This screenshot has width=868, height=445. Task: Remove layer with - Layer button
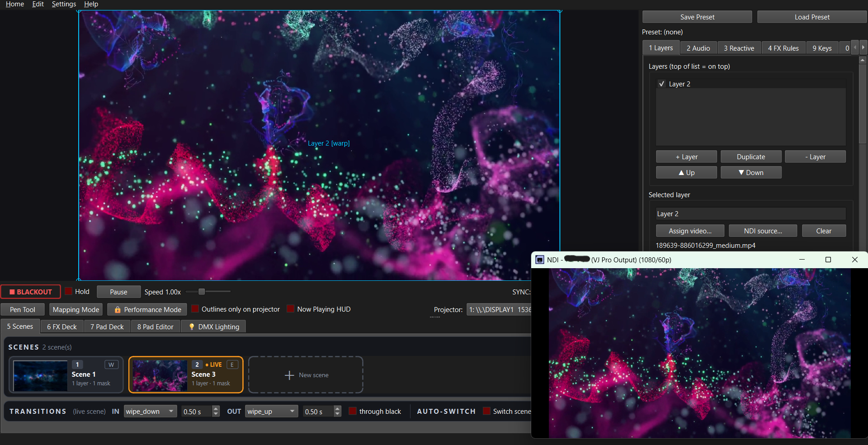pyautogui.click(x=815, y=156)
